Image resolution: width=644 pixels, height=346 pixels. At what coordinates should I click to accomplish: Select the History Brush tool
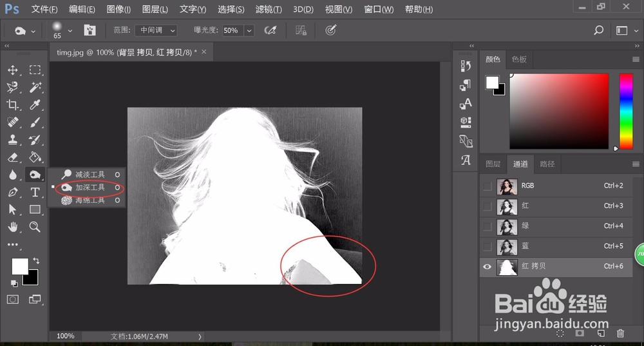click(x=35, y=140)
